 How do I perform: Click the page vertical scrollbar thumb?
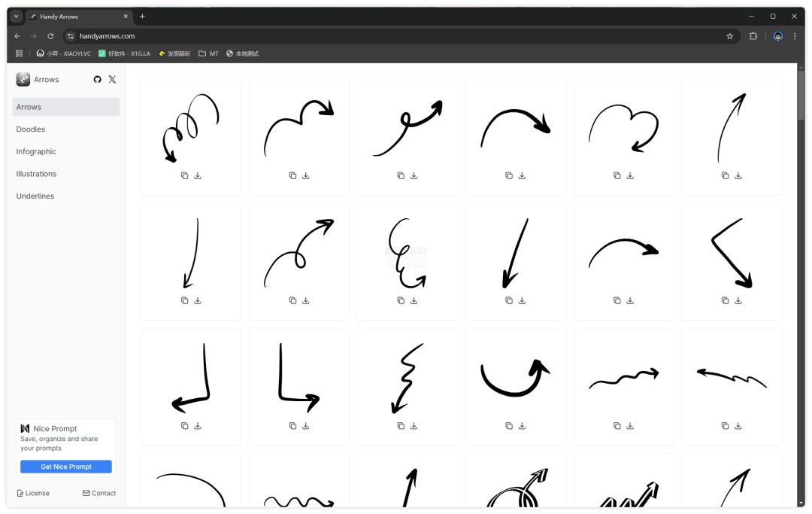coord(801,96)
